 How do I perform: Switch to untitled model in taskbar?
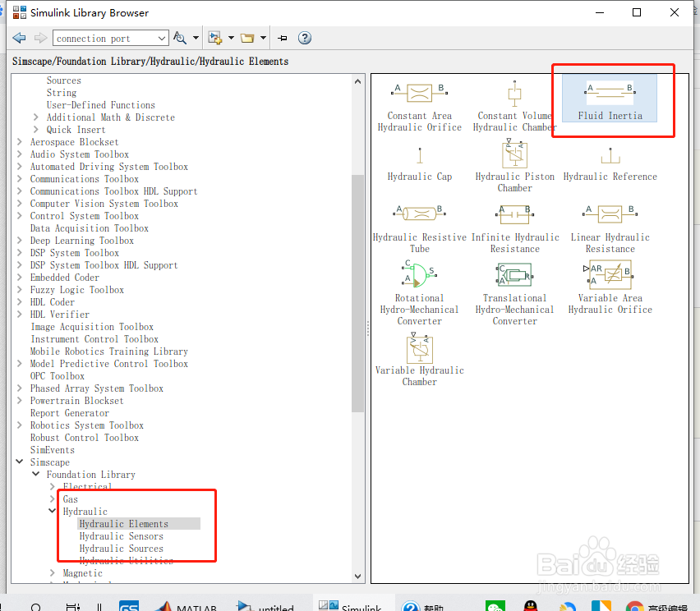[x=265, y=606]
